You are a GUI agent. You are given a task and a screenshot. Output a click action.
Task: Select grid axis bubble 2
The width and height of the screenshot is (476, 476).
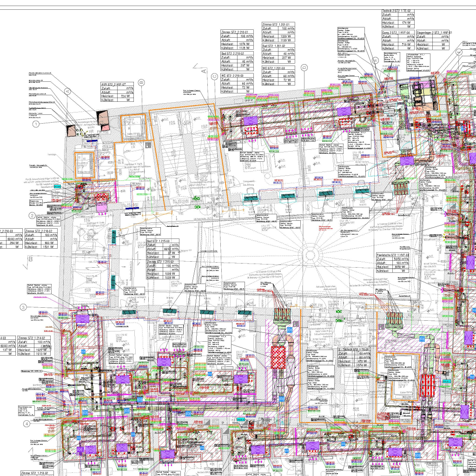point(32,216)
